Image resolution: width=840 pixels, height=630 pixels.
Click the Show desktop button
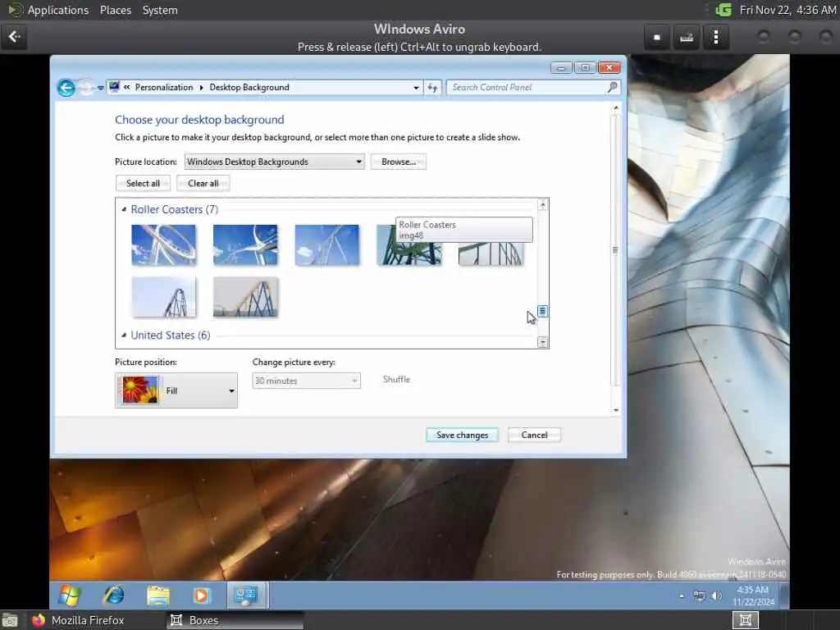(x=783, y=596)
